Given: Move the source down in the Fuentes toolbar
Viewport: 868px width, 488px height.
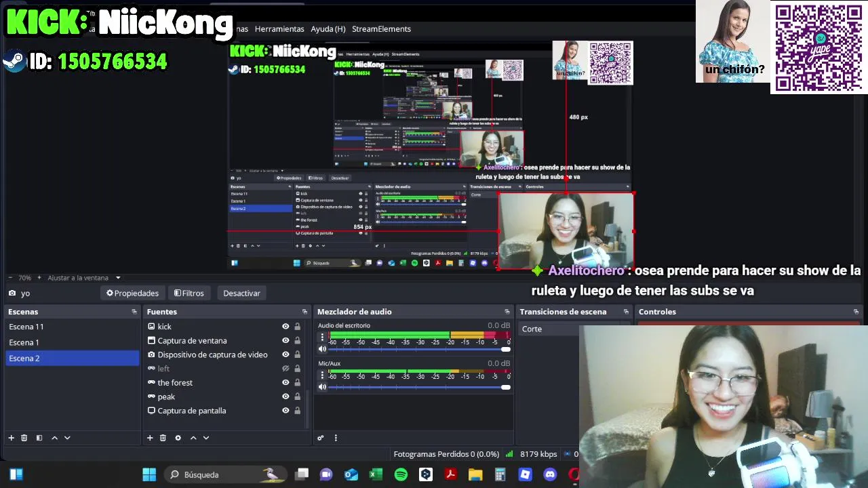Looking at the screenshot, I should tap(206, 438).
